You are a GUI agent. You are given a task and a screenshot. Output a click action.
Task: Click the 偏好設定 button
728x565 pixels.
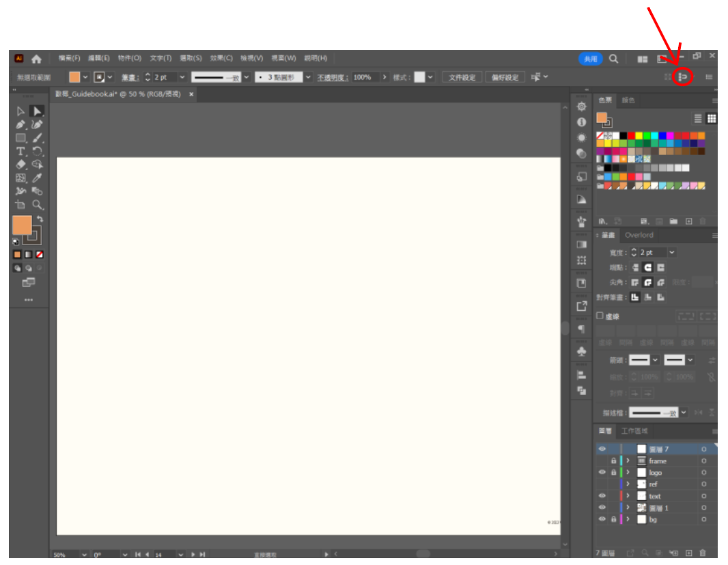pyautogui.click(x=505, y=77)
